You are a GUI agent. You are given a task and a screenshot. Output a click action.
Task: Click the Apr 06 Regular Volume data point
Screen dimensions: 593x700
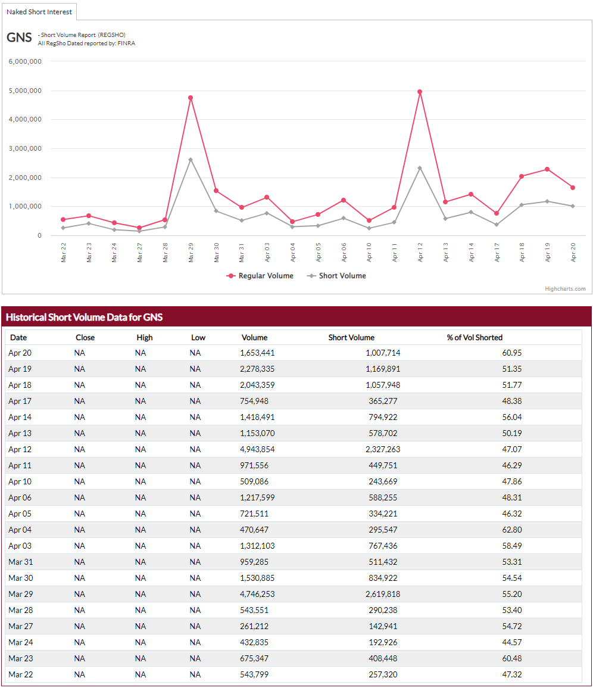click(343, 200)
